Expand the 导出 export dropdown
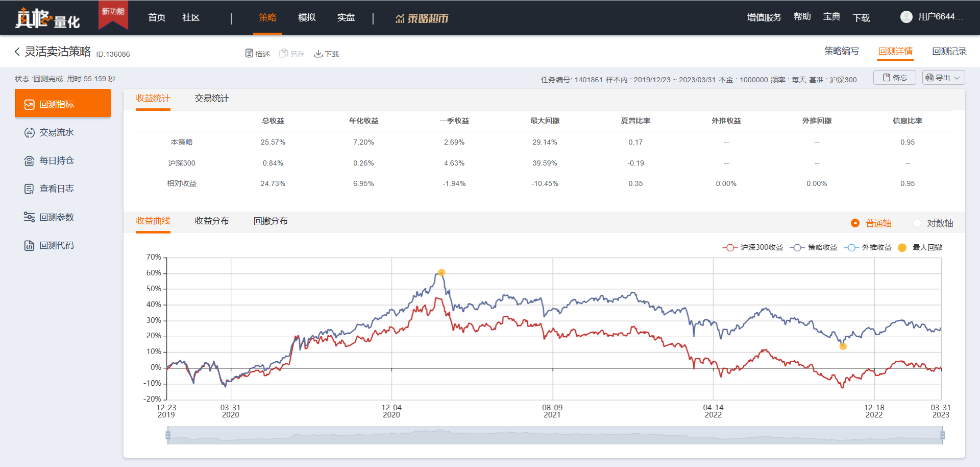 [943, 78]
